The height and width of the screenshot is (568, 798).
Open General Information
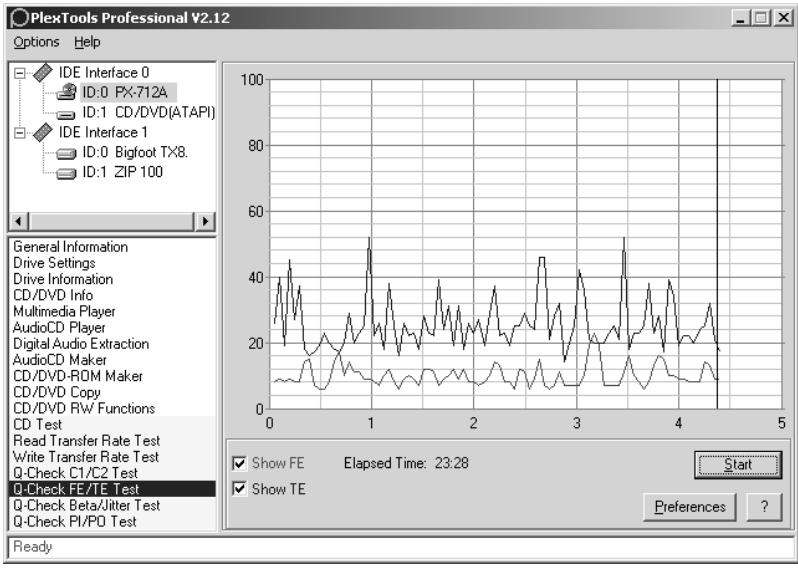click(71, 247)
